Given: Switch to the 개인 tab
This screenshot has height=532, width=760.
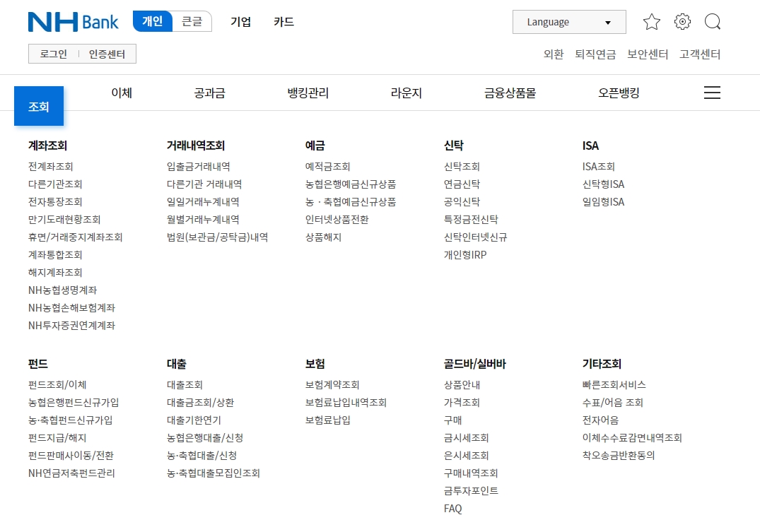Looking at the screenshot, I should (152, 21).
